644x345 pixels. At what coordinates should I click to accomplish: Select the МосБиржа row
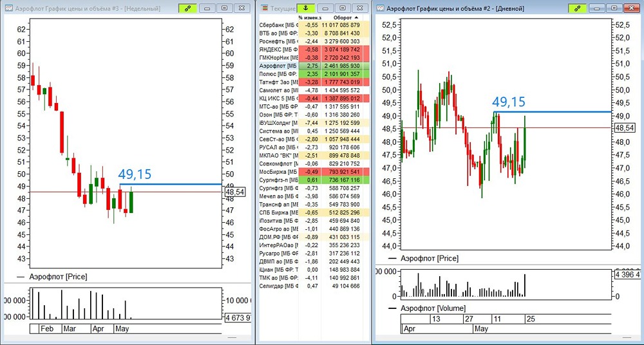coord(313,172)
